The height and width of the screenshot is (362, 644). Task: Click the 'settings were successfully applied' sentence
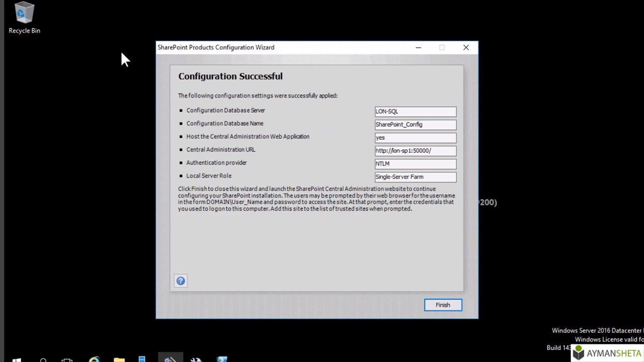pos(258,96)
